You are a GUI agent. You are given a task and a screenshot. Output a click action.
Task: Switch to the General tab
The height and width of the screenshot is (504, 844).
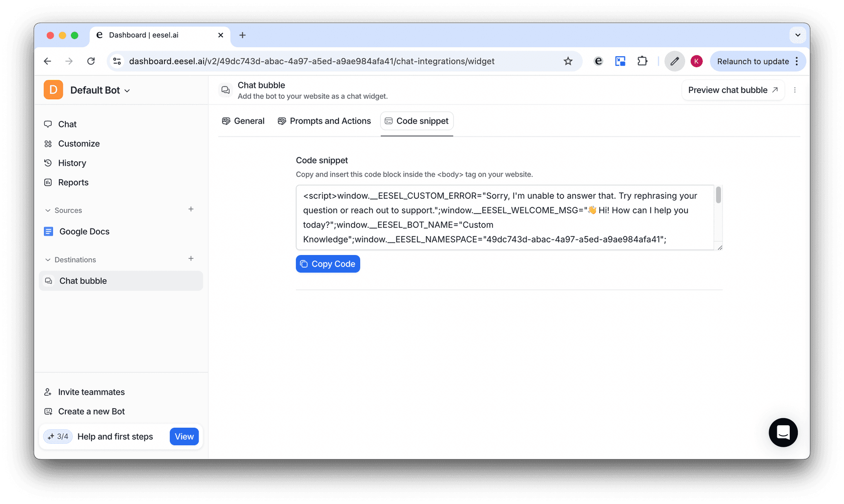[x=244, y=121]
